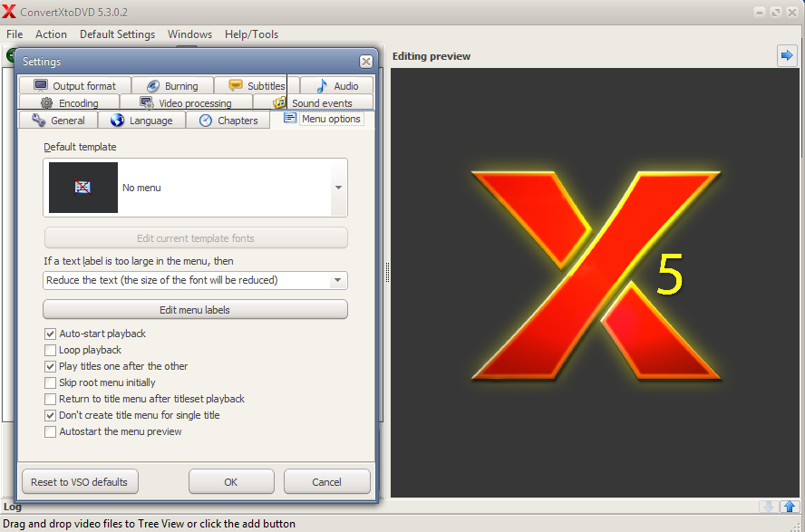Enable Autostart the menu preview
805x532 pixels.
tap(50, 432)
